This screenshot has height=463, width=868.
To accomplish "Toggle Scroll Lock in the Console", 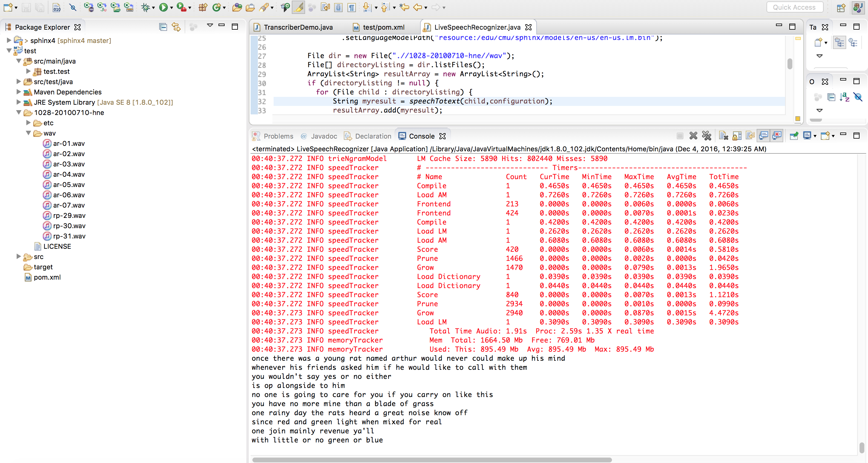I will (737, 136).
